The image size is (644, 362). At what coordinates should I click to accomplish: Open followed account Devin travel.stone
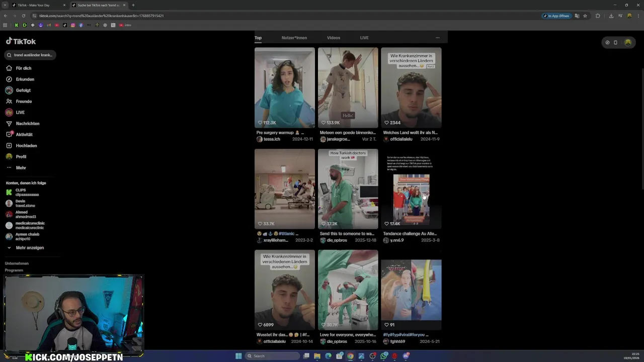20,203
